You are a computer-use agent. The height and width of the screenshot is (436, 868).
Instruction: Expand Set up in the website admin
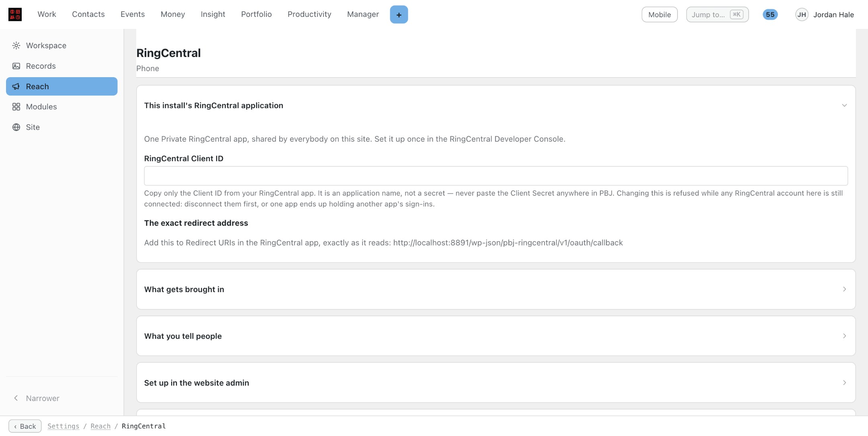tap(496, 383)
